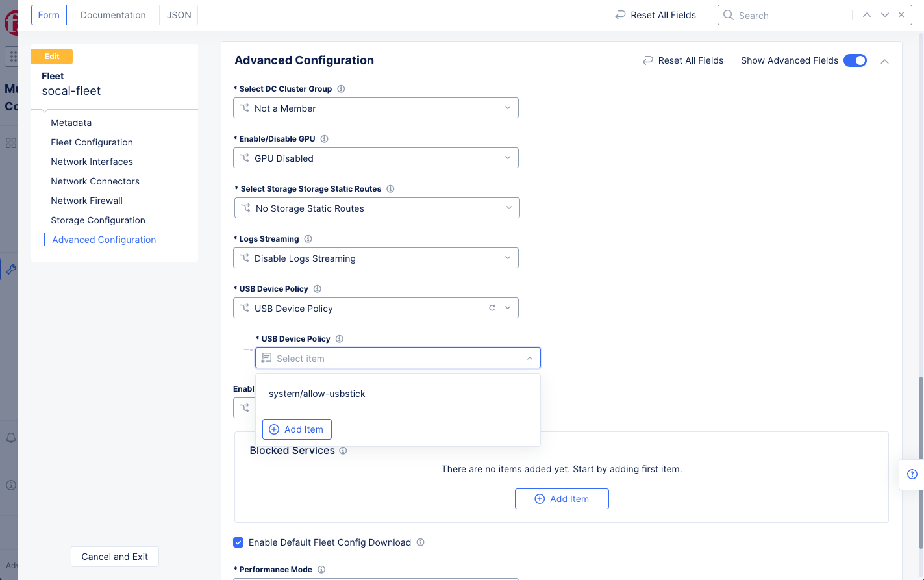924x580 pixels.
Task: Toggle Show Advanced Fields switch
Action: click(855, 60)
